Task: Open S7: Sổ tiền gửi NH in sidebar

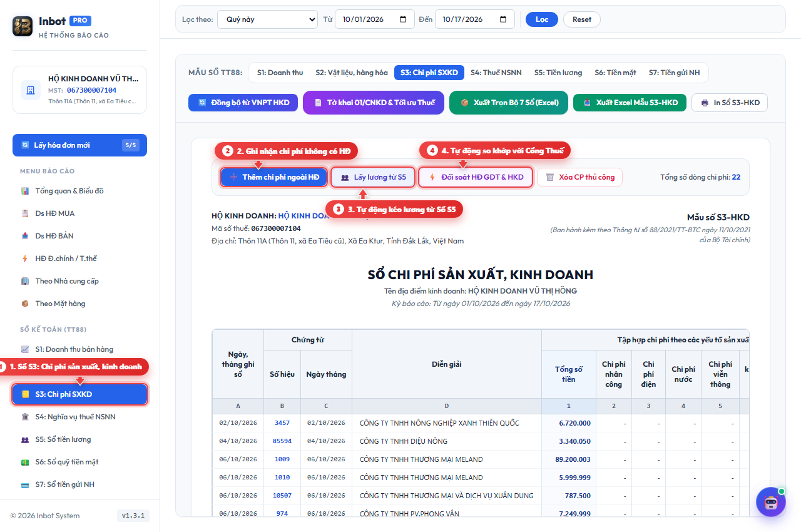Action: tap(79, 484)
